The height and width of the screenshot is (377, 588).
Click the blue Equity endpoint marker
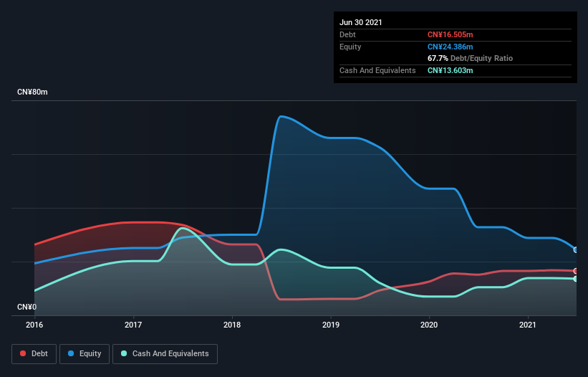pyautogui.click(x=576, y=250)
